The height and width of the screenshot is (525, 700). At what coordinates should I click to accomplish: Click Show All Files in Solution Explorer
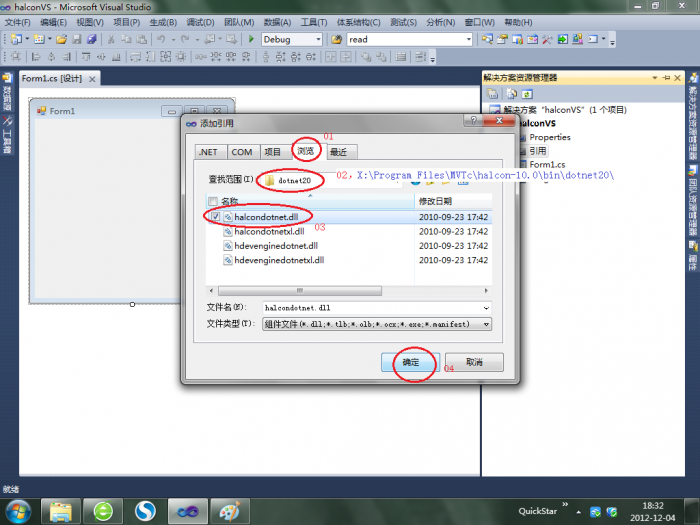[x=512, y=94]
